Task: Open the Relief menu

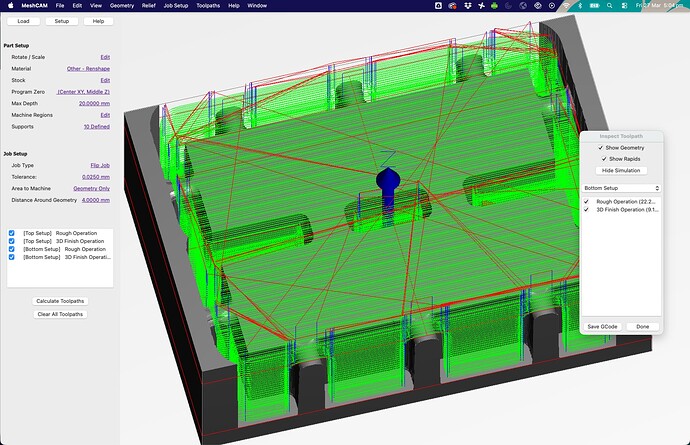Action: pos(148,6)
